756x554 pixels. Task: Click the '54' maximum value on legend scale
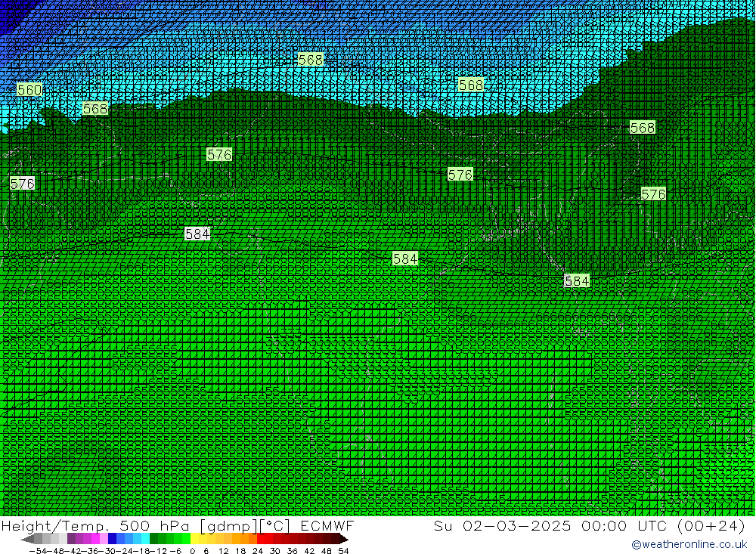click(x=343, y=551)
